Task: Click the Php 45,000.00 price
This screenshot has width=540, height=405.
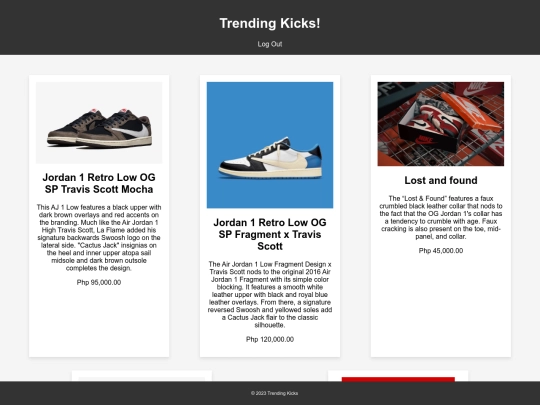Action: click(440, 251)
